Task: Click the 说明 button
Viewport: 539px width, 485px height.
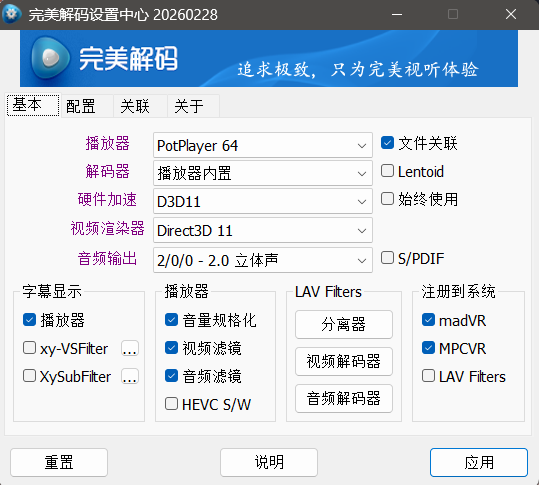Action: 269,463
